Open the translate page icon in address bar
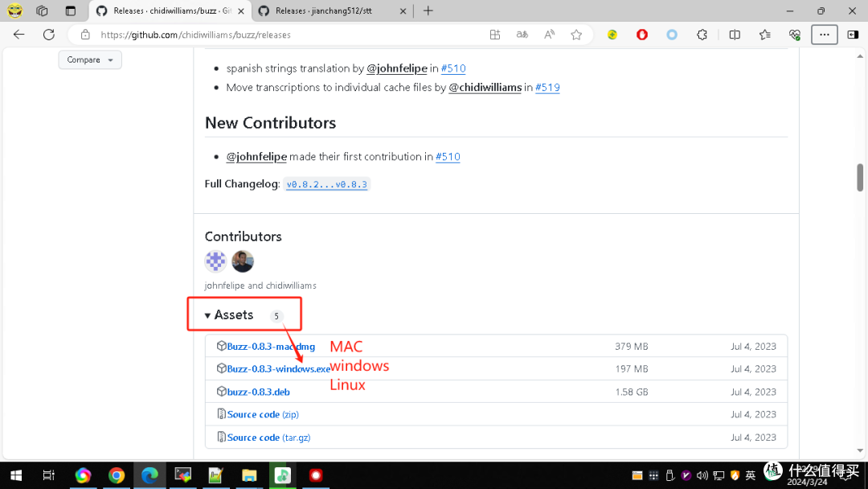This screenshot has width=868, height=489. click(x=522, y=35)
